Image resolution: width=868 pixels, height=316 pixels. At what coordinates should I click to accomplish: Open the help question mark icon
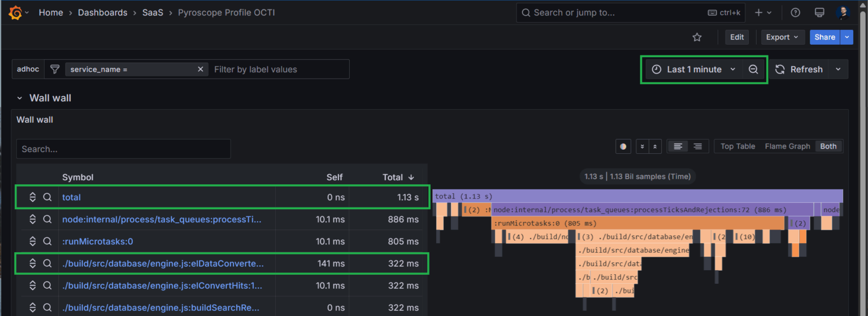(795, 12)
